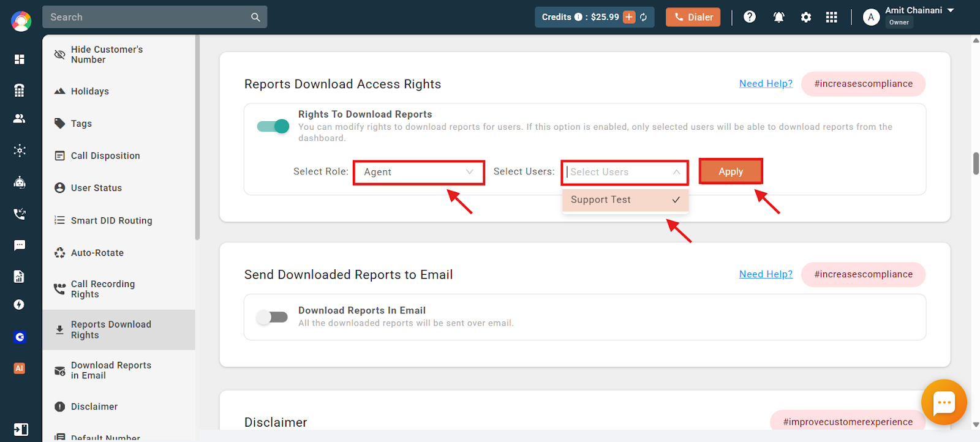This screenshot has width=980, height=442.
Task: Click the app logo at top left
Action: [21, 21]
